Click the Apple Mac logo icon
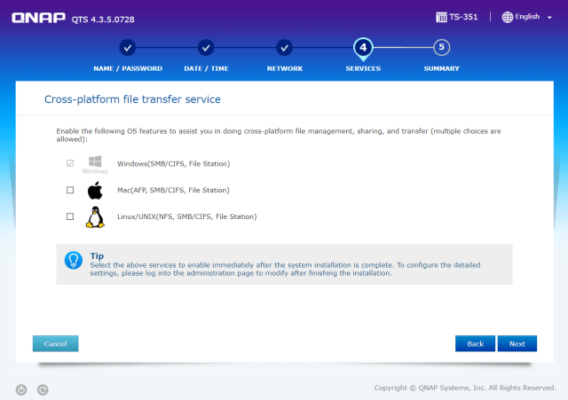The height and width of the screenshot is (400, 568). (x=95, y=190)
